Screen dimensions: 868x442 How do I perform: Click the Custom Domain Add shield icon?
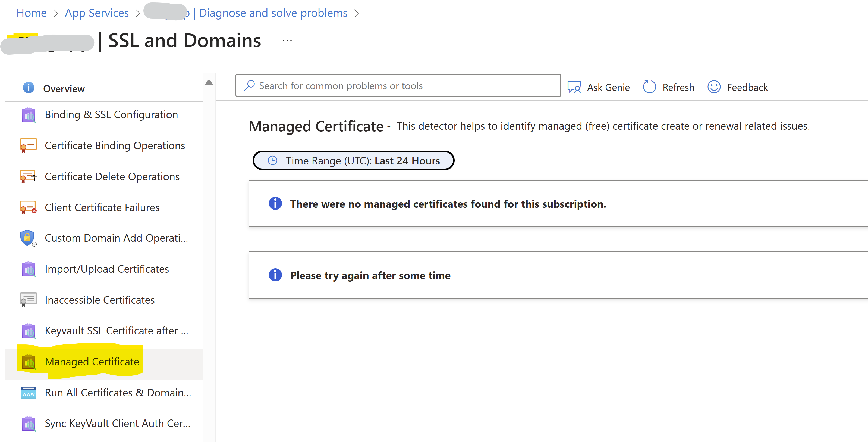coord(28,238)
